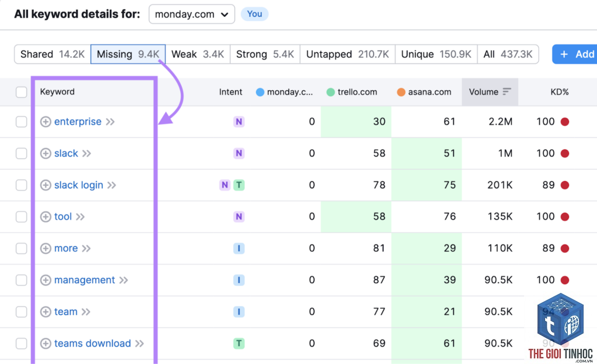Click the You badge
597x364 pixels.
tap(254, 14)
